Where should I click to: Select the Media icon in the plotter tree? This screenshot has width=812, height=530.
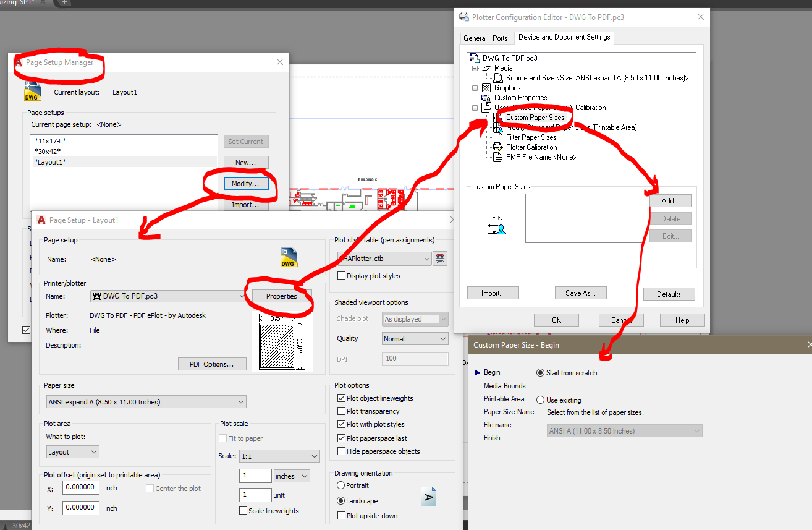487,68
